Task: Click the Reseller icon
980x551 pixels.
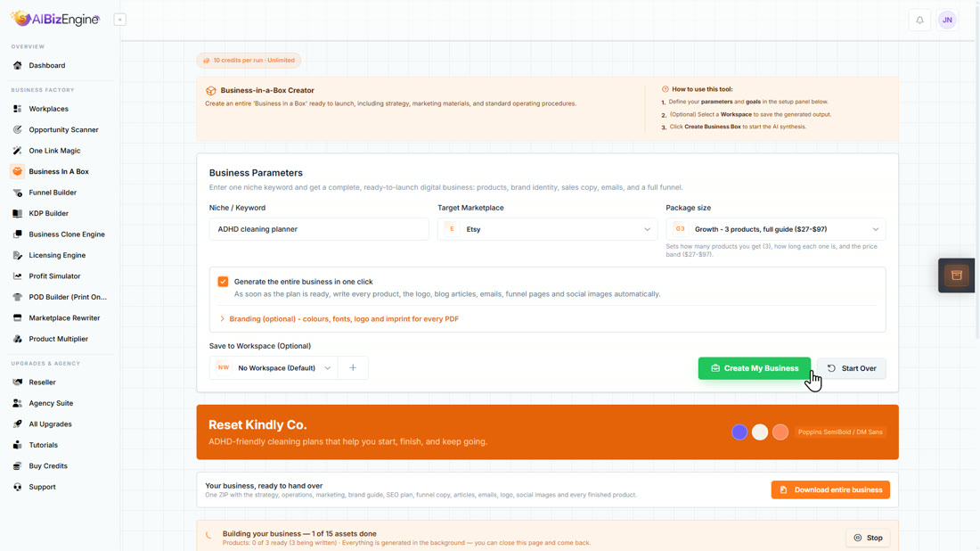Action: point(18,382)
